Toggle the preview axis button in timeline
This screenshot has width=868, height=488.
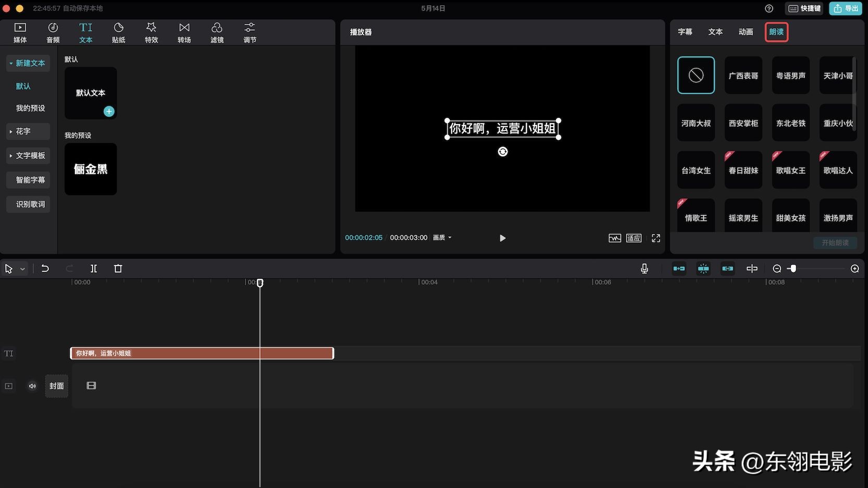[752, 269]
